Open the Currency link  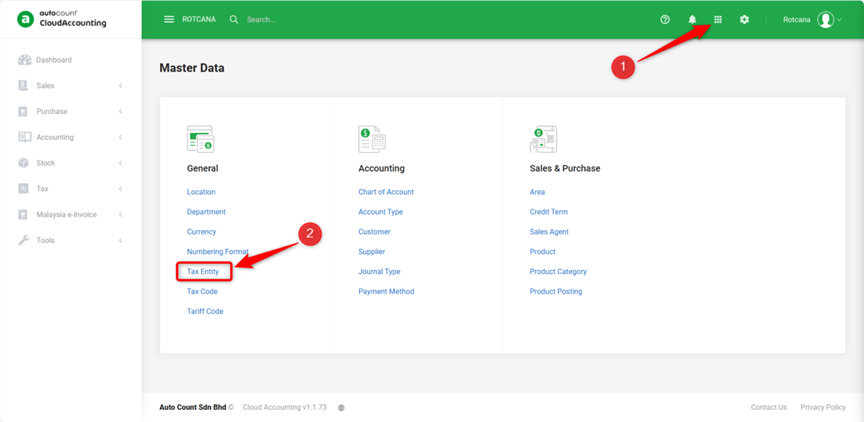click(202, 231)
